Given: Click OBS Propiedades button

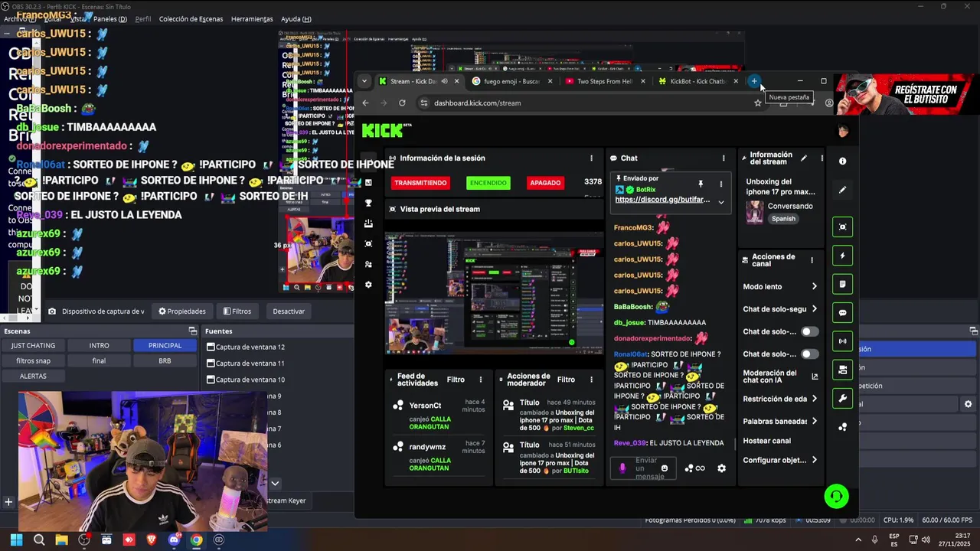Looking at the screenshot, I should pyautogui.click(x=182, y=311).
